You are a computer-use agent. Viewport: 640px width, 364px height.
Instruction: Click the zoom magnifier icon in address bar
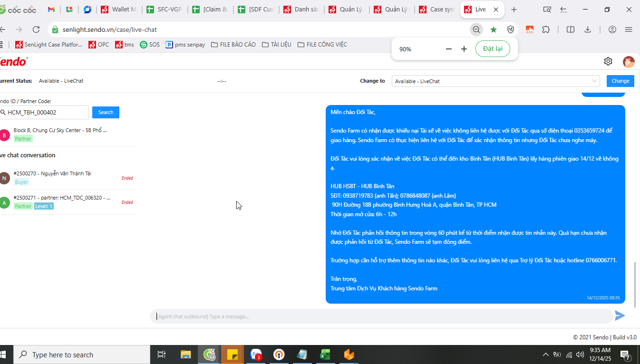coord(476,29)
